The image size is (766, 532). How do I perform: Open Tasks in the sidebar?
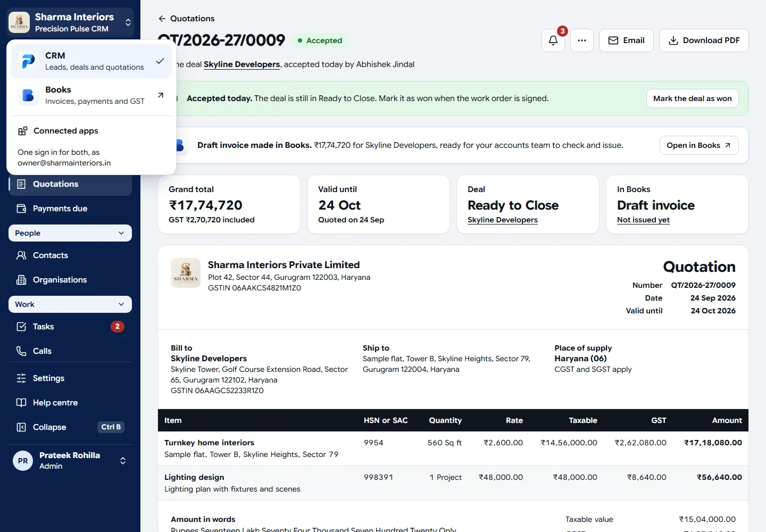point(70,327)
